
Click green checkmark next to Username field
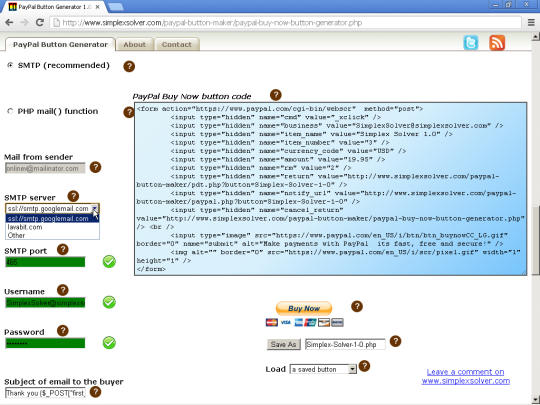tap(109, 302)
